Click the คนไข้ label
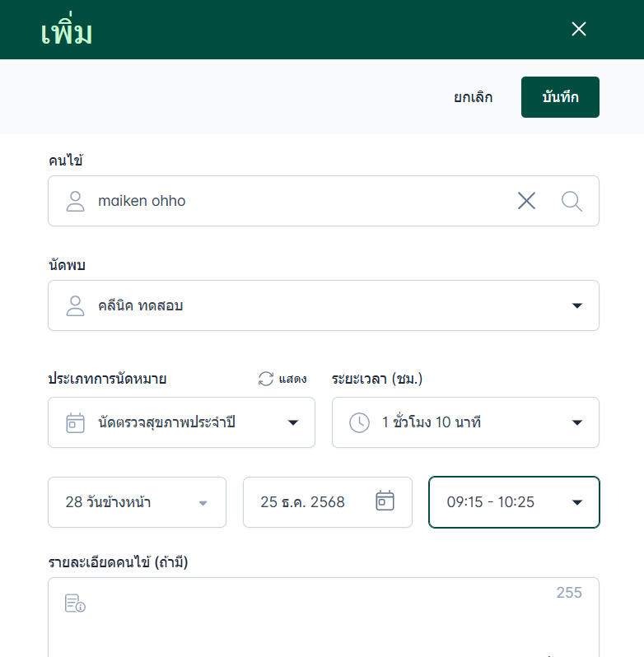 click(66, 160)
